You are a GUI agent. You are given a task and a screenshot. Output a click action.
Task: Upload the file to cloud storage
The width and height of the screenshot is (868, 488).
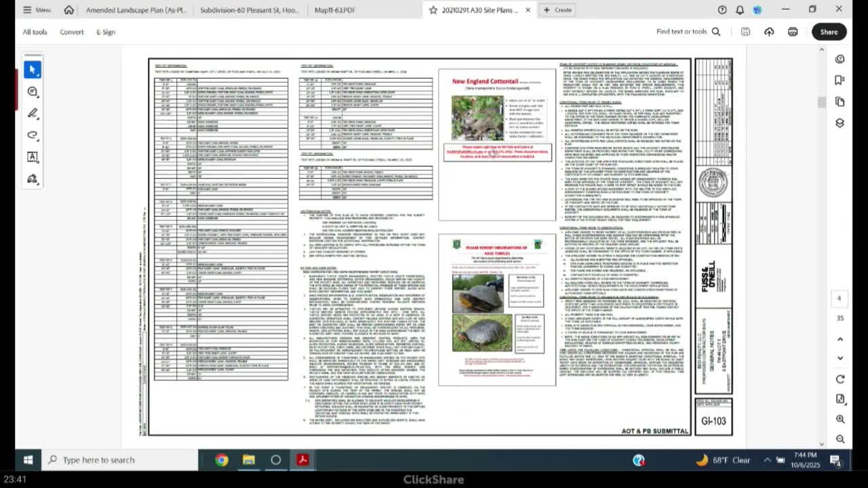click(x=769, y=32)
